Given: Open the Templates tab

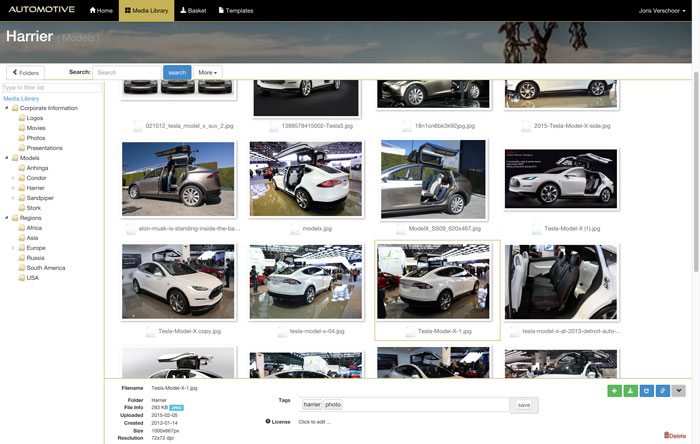Looking at the screenshot, I should (236, 10).
